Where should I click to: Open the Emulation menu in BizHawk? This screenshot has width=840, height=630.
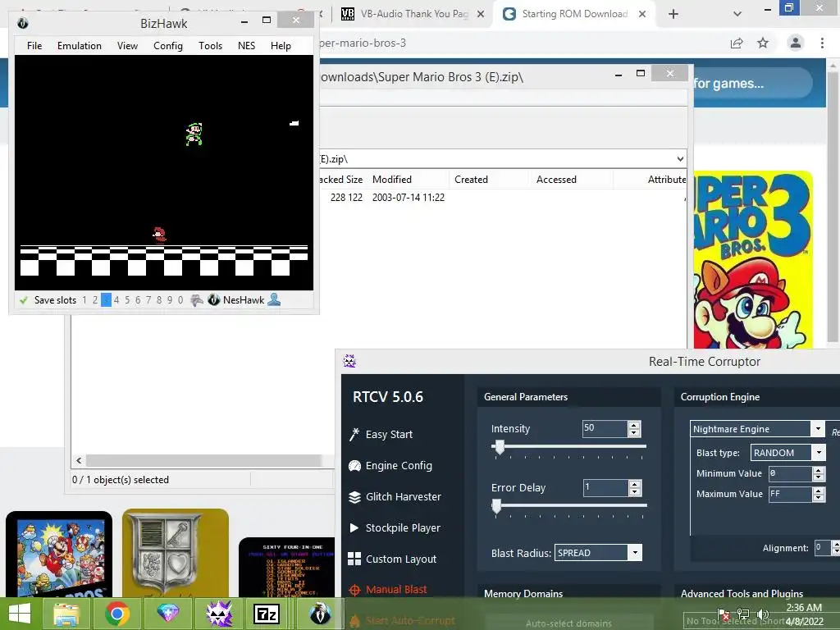[x=80, y=46]
